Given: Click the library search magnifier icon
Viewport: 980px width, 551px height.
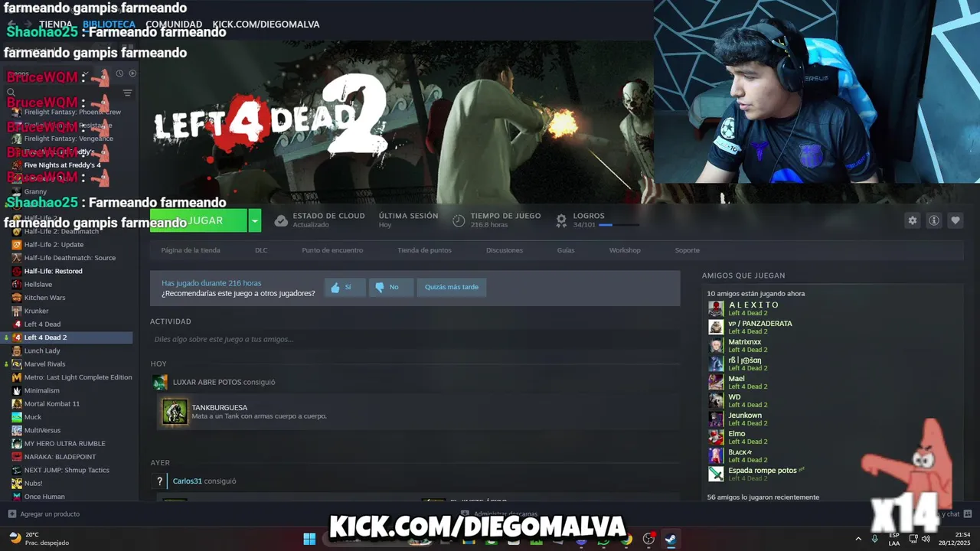Looking at the screenshot, I should pyautogui.click(x=11, y=93).
